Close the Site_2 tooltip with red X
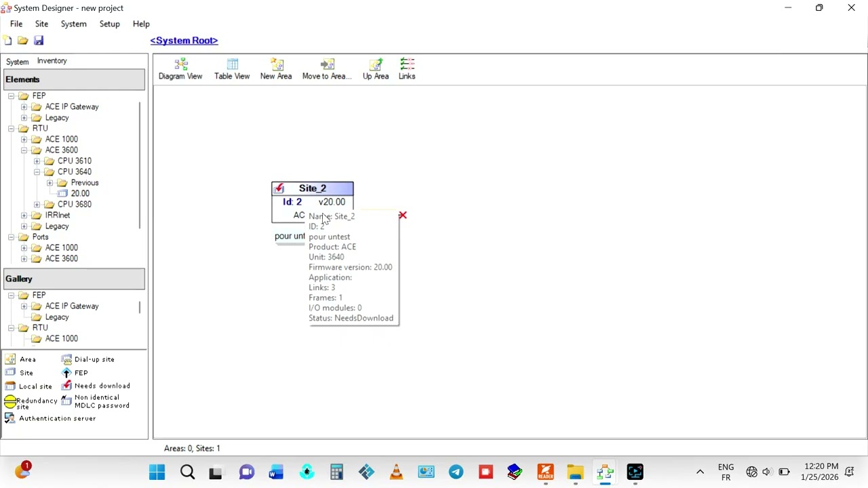The image size is (868, 488). coord(403,216)
